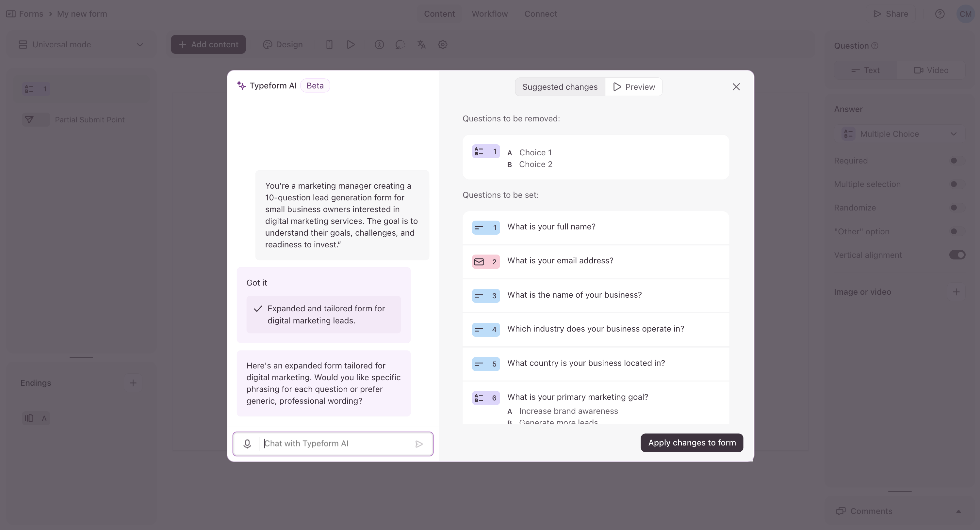Close the Typeform AI dialog
This screenshot has height=530, width=980.
[x=736, y=87]
